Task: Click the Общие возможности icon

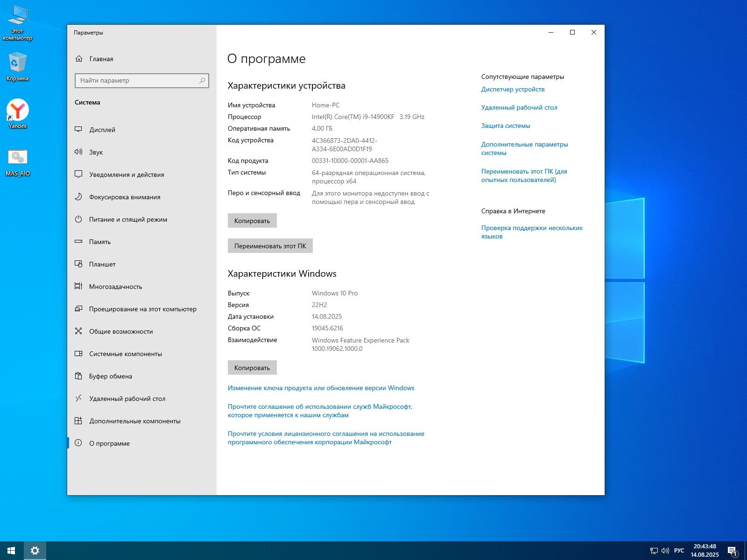Action: (x=78, y=331)
